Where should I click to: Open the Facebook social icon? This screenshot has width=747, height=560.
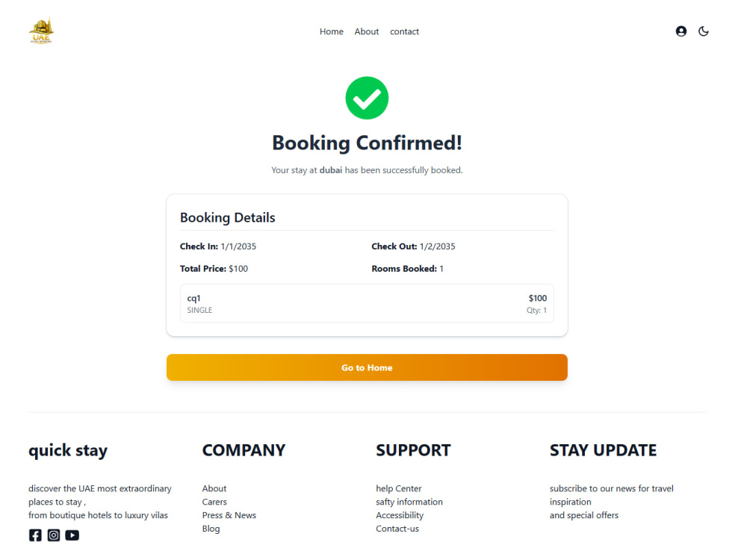coord(35,535)
